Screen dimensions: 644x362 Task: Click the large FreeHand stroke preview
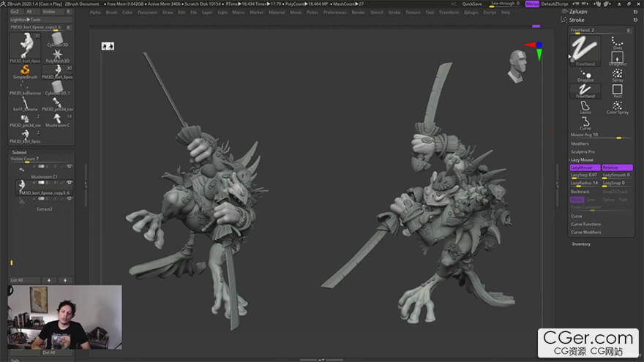point(585,51)
